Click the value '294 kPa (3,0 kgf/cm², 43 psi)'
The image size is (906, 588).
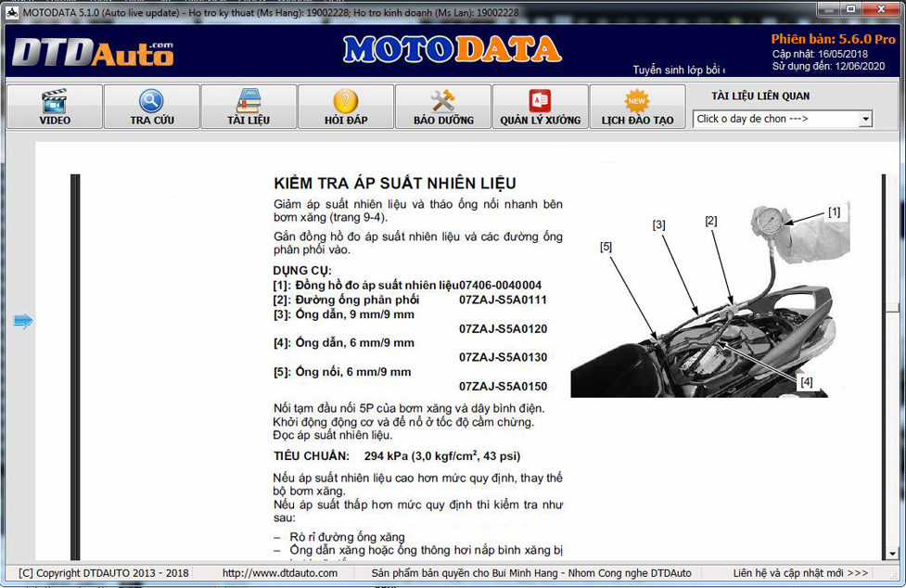[x=442, y=455]
